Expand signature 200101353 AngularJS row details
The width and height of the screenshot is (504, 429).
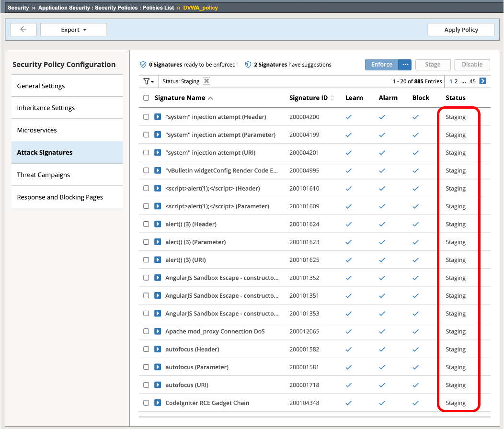(158, 313)
